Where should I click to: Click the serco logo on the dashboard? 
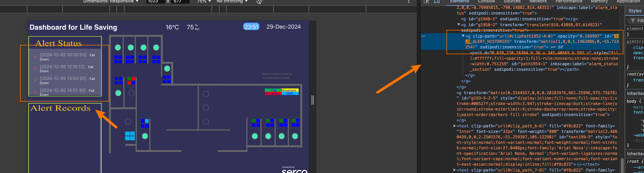point(294,171)
